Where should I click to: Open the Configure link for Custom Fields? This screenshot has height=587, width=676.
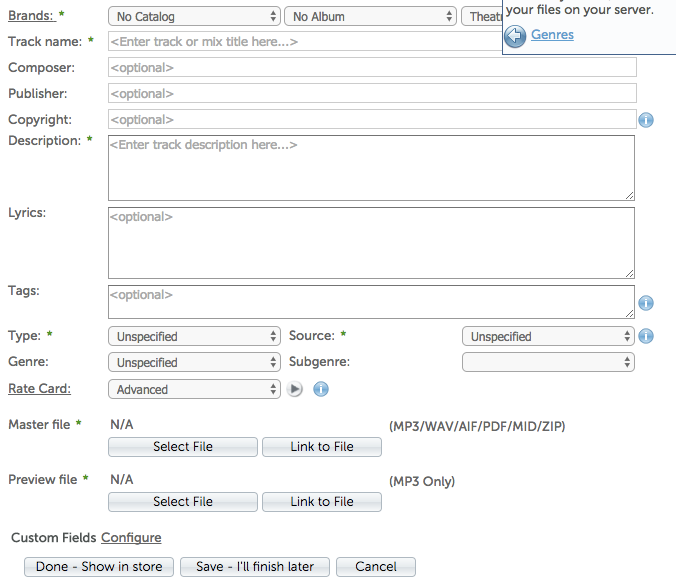click(x=131, y=538)
